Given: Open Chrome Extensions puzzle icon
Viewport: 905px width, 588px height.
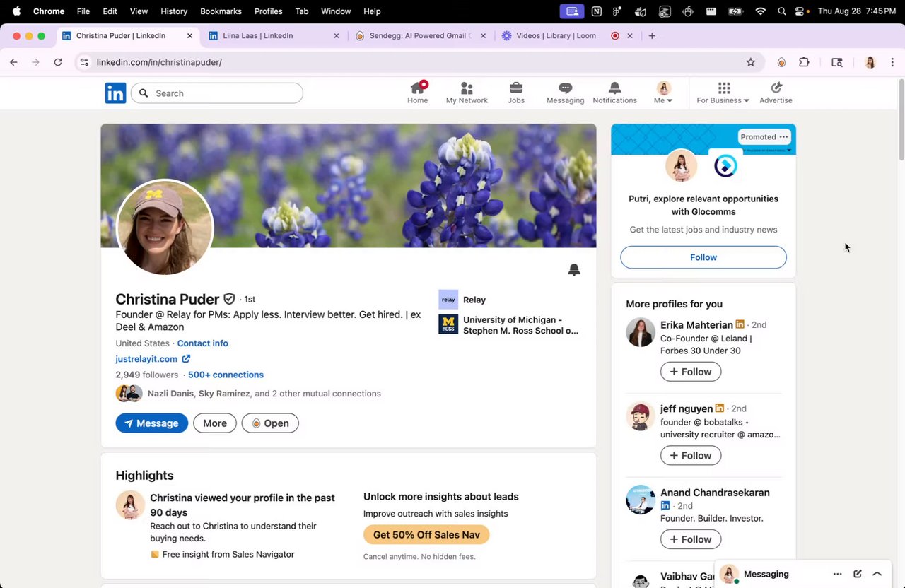Looking at the screenshot, I should coord(804,62).
